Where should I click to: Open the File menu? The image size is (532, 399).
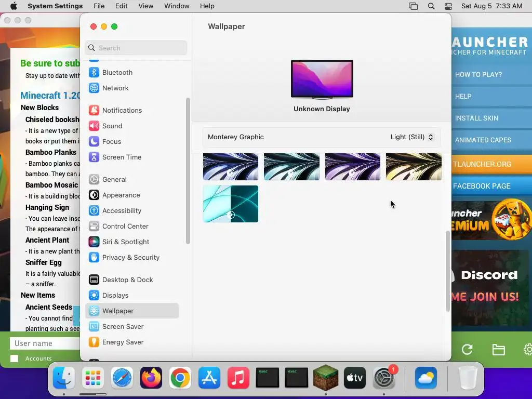(x=99, y=6)
